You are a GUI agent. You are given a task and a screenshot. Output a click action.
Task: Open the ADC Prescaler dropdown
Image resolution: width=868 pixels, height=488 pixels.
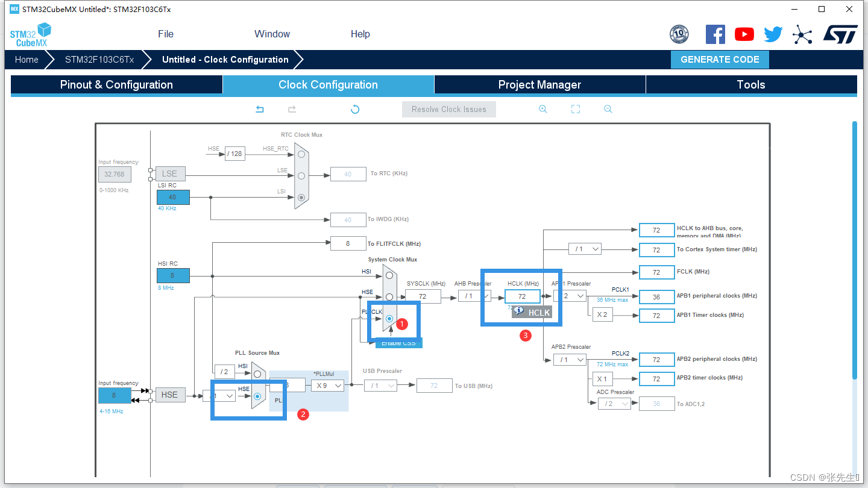[x=614, y=404]
